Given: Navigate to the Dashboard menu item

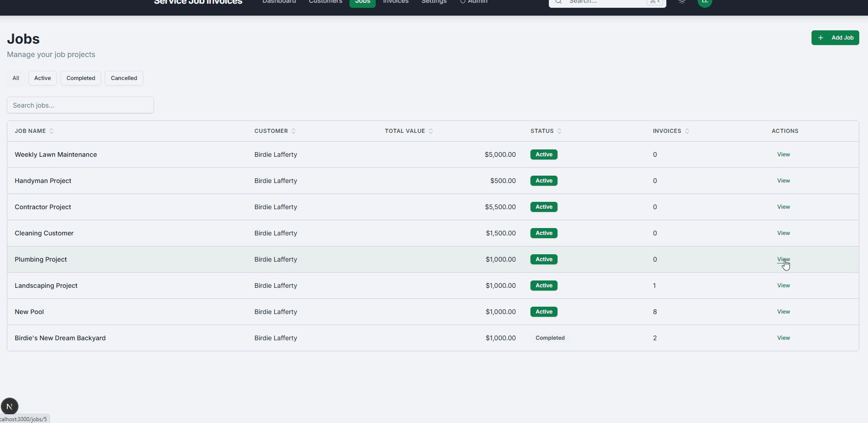Looking at the screenshot, I should click(279, 2).
